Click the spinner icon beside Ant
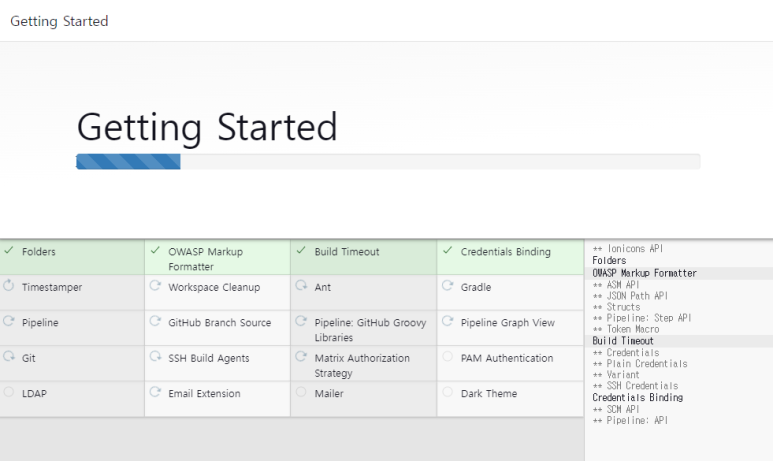This screenshot has width=773, height=461. (x=301, y=285)
